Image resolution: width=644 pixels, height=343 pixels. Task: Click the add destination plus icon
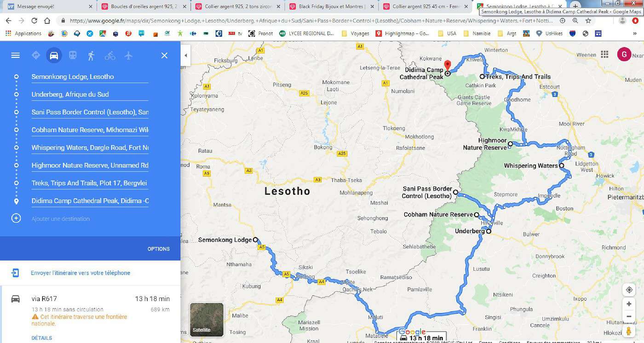coord(16,218)
